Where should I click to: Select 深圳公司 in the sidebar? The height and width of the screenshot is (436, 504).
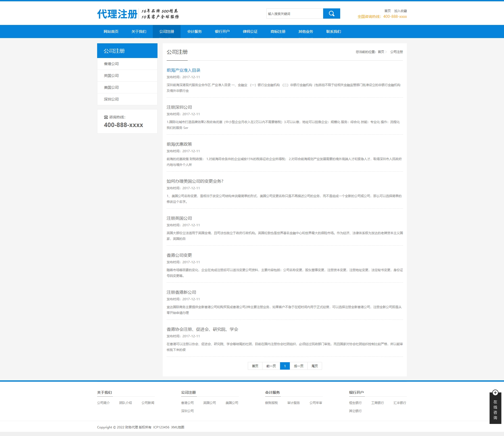(127, 99)
